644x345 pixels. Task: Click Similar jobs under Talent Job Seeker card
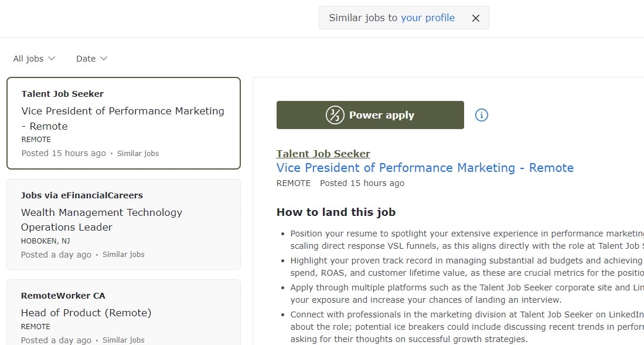[138, 154]
